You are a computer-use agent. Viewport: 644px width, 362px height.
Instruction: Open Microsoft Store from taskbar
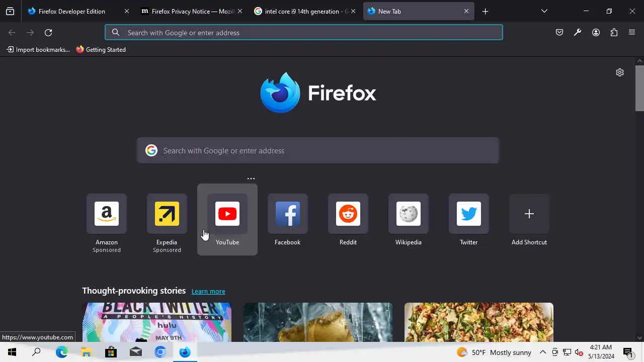point(111,352)
